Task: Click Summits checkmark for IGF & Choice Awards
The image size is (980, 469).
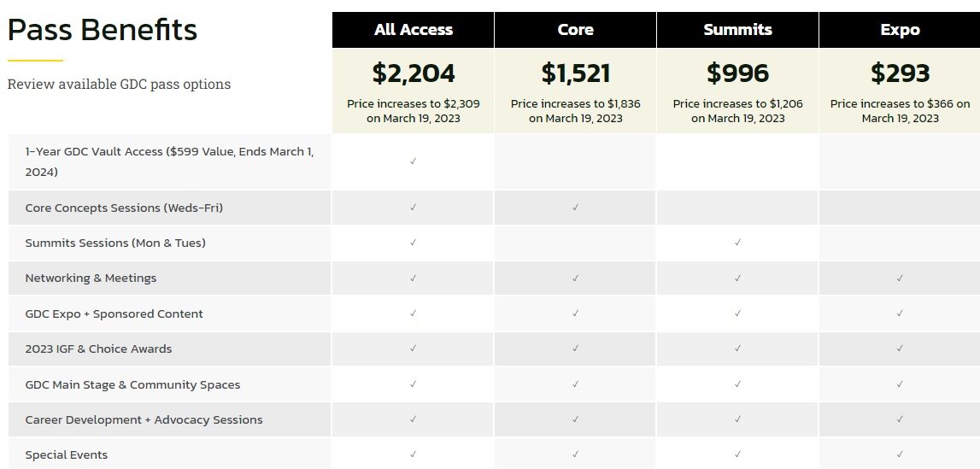Action: click(737, 349)
